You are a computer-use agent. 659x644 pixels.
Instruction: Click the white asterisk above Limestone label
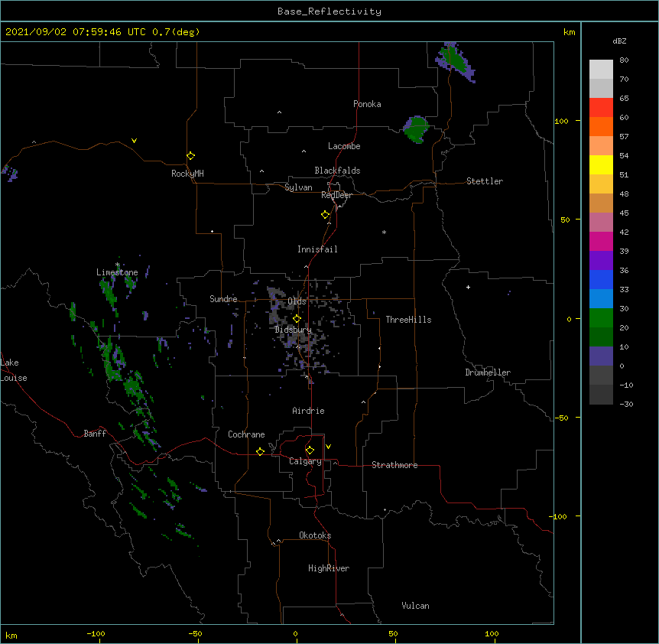click(x=117, y=265)
